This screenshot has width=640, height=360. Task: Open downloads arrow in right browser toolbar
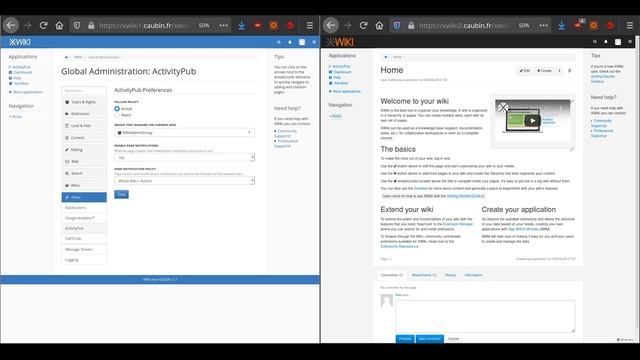(x=562, y=25)
